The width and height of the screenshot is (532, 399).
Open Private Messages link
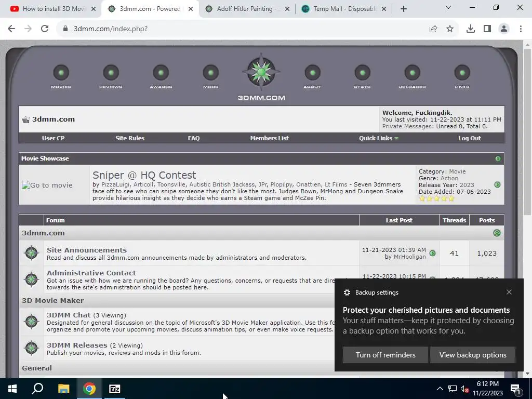pos(407,126)
